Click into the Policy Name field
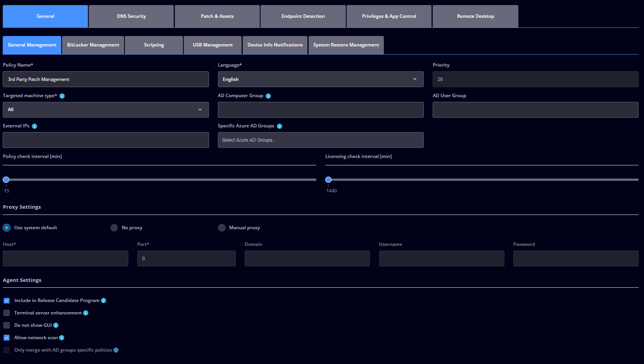Viewport: 644px width, 364px height. tap(106, 79)
